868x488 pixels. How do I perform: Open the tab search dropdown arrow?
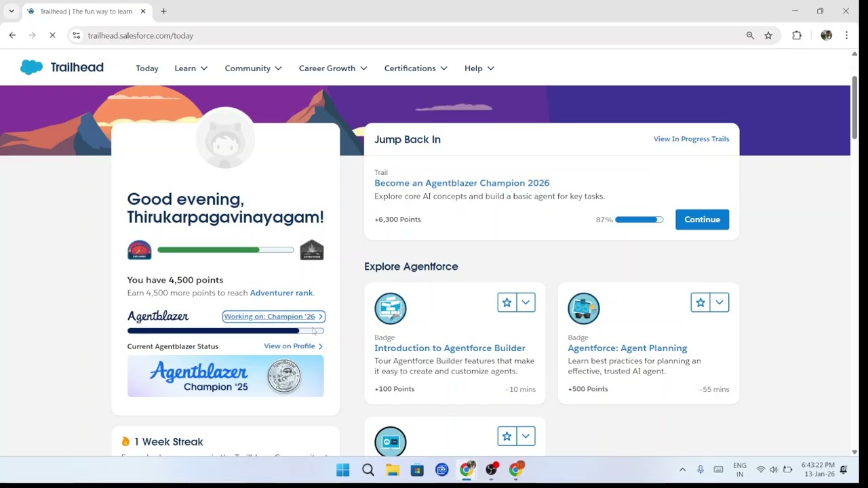click(x=12, y=12)
